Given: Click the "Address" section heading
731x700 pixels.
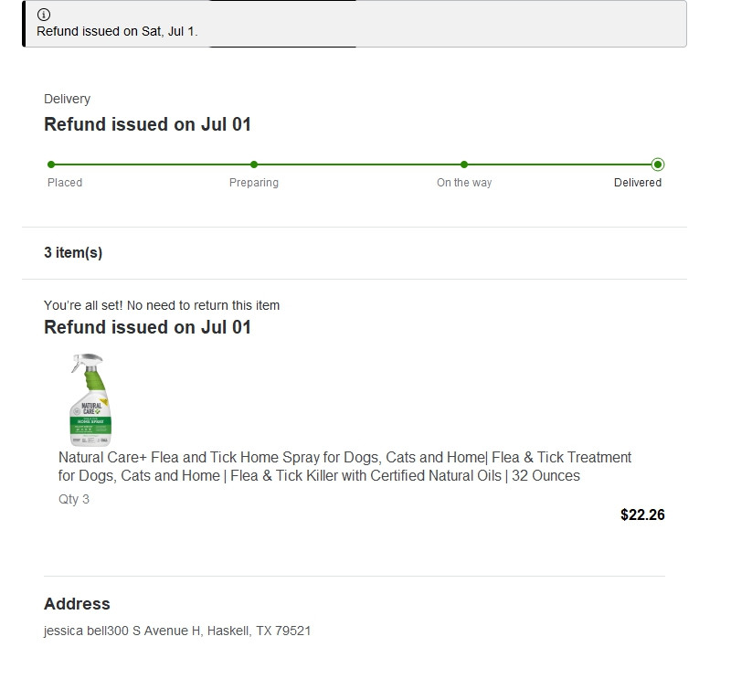Looking at the screenshot, I should pyautogui.click(x=77, y=604).
